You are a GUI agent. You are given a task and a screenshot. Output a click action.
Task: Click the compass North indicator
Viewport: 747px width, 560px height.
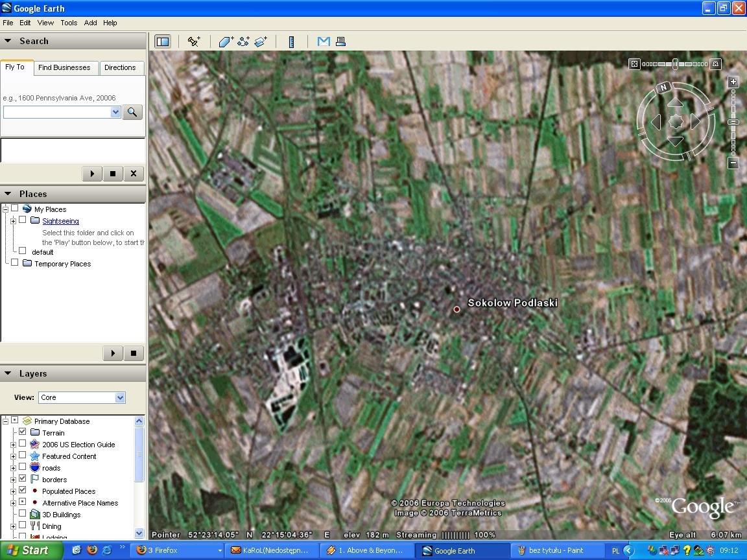663,87
